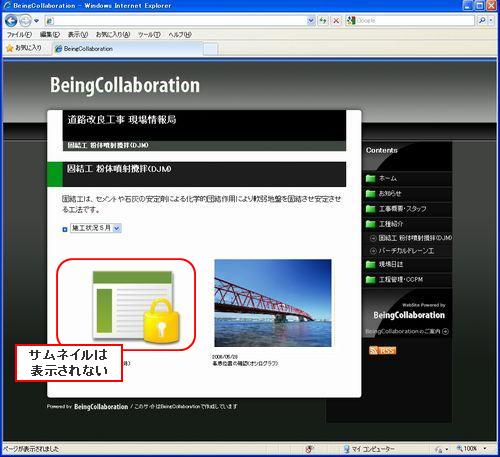Click the マイ コンピューター status bar zone
This screenshot has height=457, width=500.
369,449
